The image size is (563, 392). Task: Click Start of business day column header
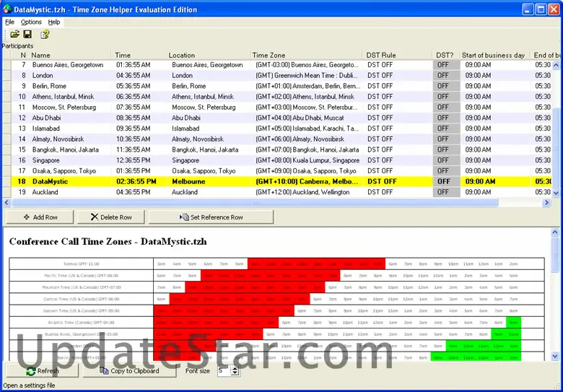tap(495, 55)
